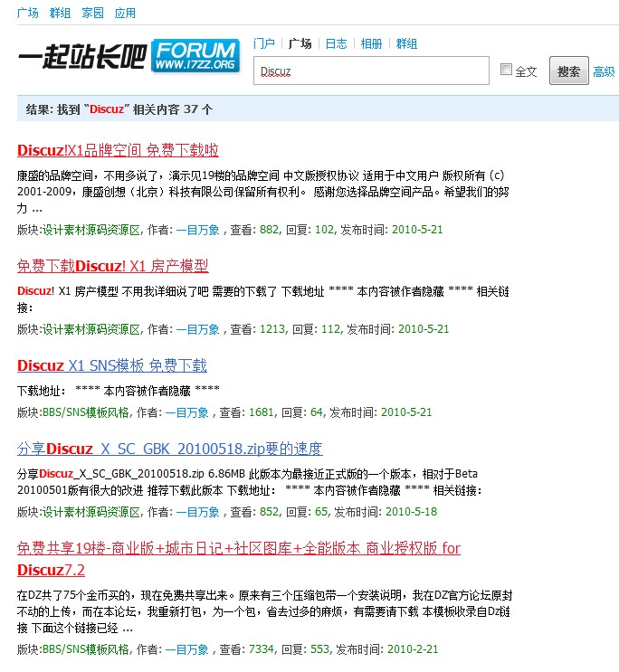This screenshot has height=672, width=619.
Task: Click view count 1681 of SNS模板 result
Action: pos(262,412)
